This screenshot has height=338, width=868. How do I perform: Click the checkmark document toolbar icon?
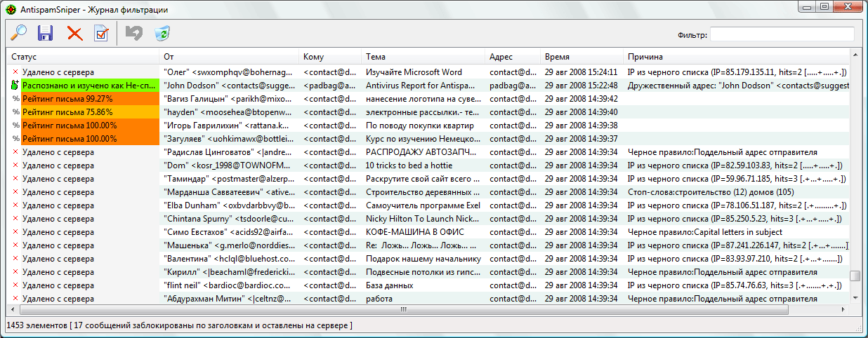(102, 33)
